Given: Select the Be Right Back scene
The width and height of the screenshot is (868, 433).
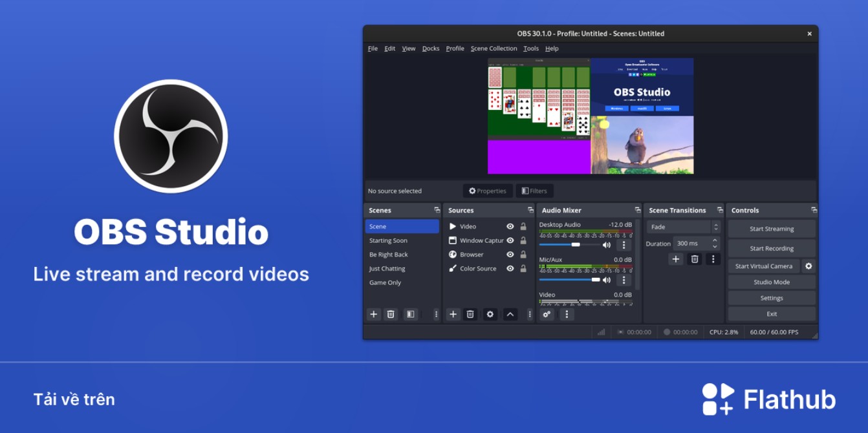Looking at the screenshot, I should tap(402, 255).
